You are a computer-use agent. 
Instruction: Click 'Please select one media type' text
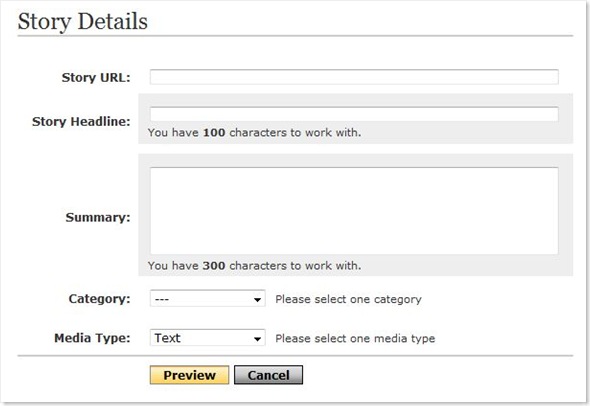click(x=355, y=339)
